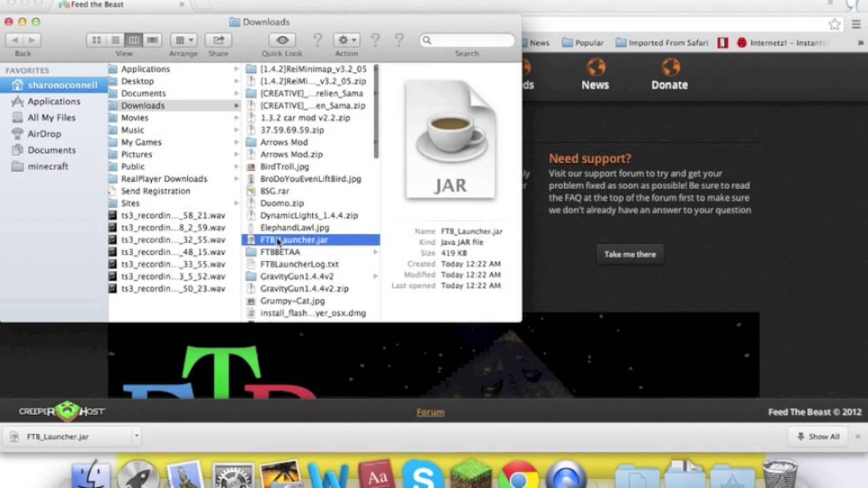
Task: Open Imported From Safari bookmarks folder
Action: coord(662,43)
